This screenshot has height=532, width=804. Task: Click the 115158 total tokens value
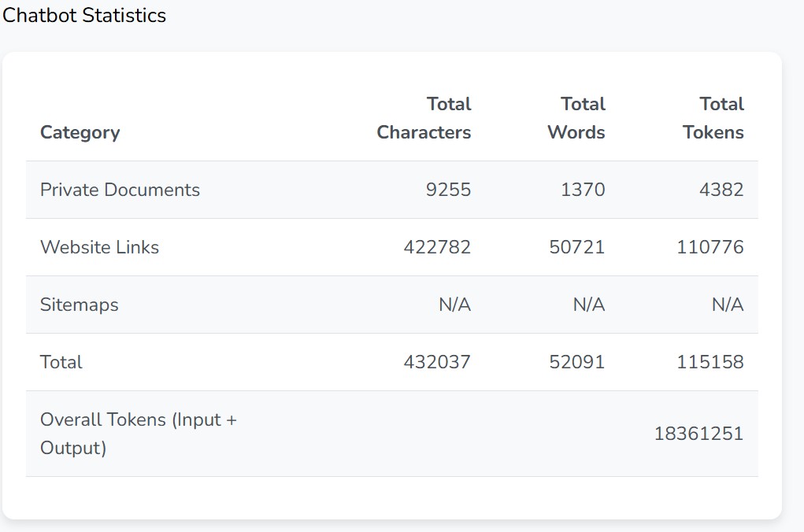coord(710,362)
